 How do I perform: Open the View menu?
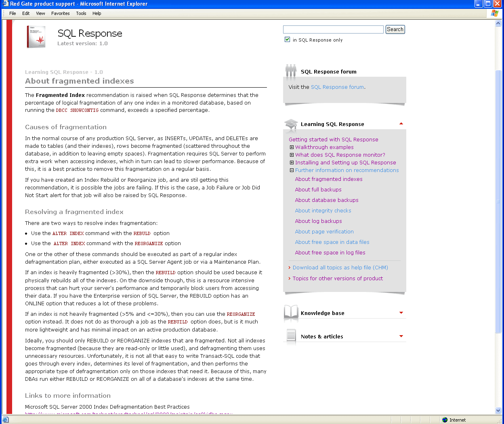coord(40,13)
